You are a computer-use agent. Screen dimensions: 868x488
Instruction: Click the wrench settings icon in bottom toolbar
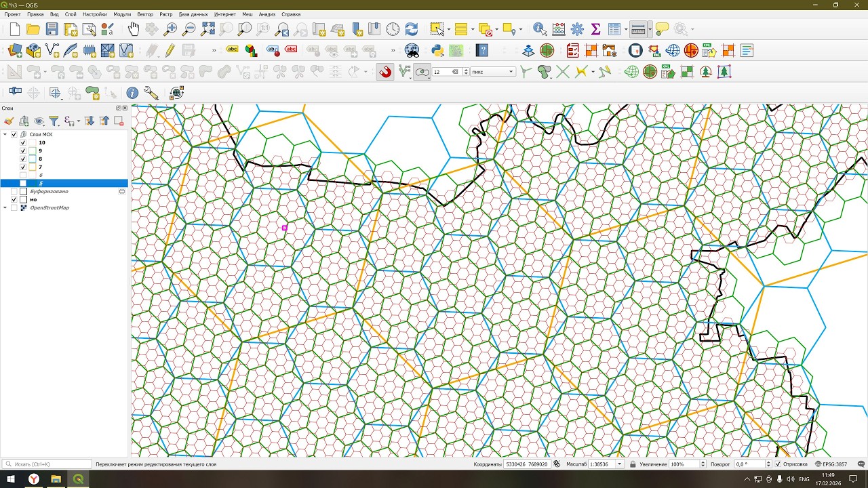point(151,93)
